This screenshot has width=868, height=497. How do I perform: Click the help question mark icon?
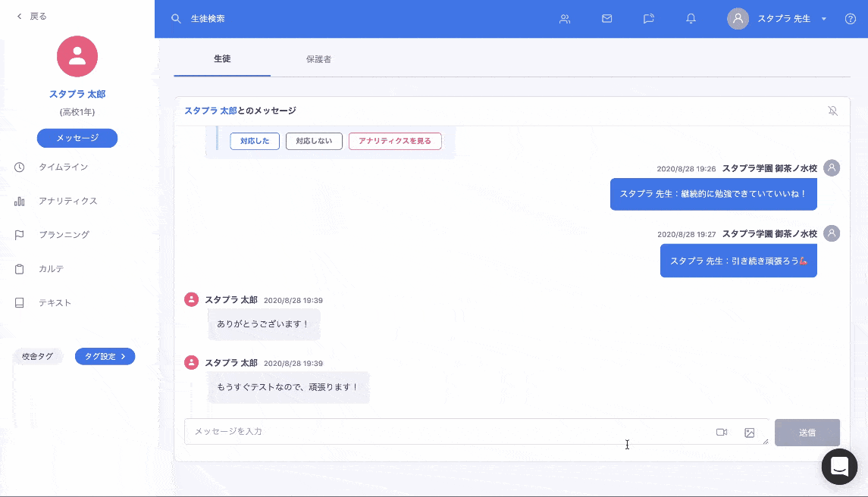coord(851,19)
